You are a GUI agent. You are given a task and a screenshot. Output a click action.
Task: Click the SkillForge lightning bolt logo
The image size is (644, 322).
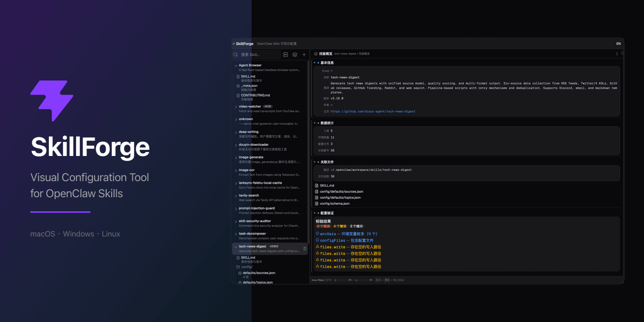click(x=52, y=101)
